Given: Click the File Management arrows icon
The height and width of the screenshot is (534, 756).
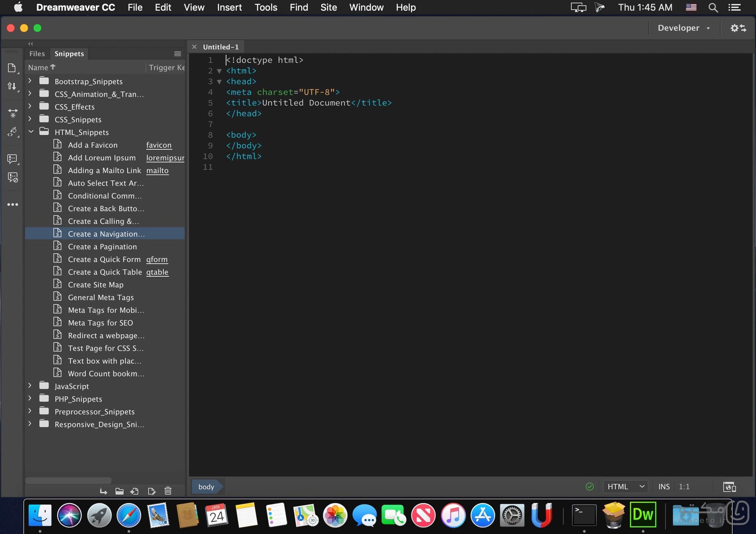Looking at the screenshot, I should [12, 86].
